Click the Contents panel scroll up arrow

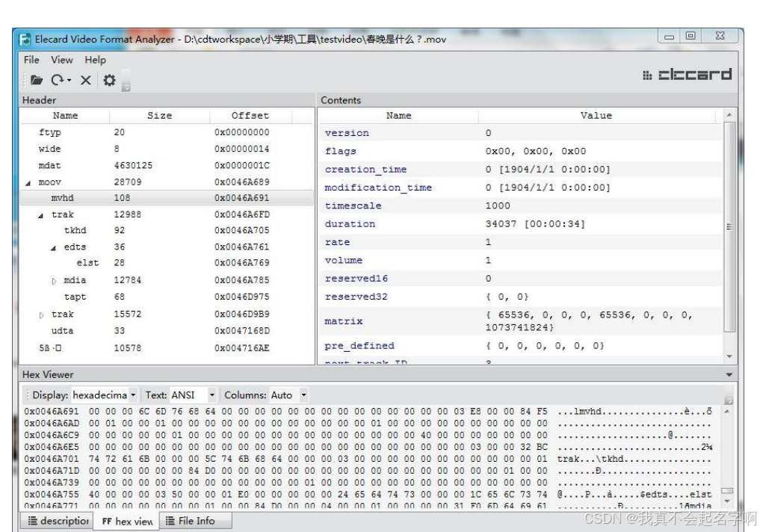coord(729,115)
